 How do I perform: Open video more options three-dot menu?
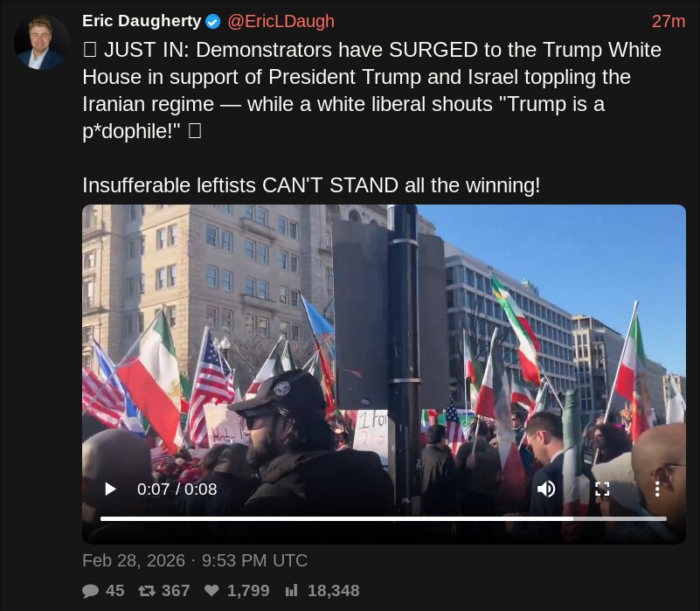[657, 489]
